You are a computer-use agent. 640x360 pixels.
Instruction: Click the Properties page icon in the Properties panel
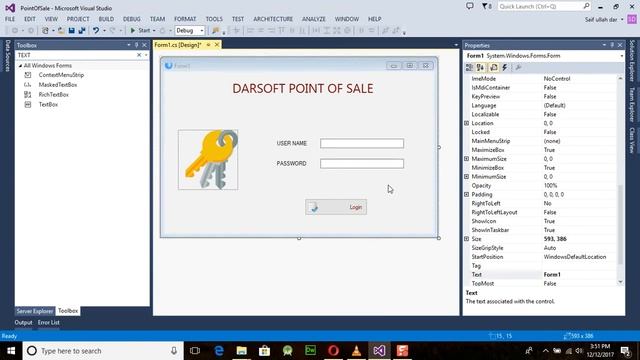coord(493,67)
